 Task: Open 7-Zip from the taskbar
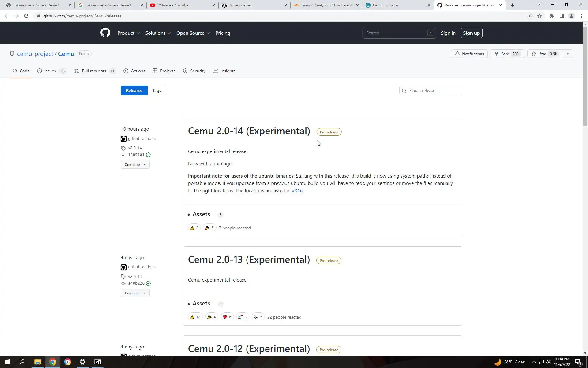pyautogui.click(x=97, y=362)
